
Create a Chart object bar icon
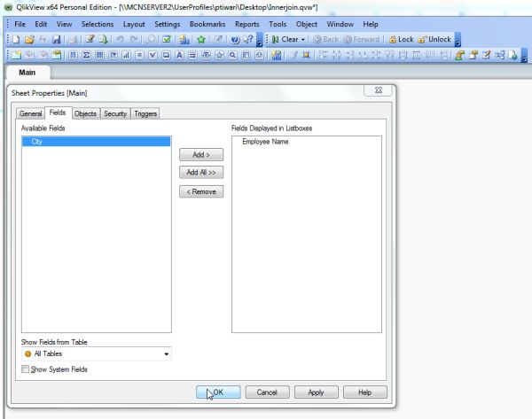tap(126, 55)
